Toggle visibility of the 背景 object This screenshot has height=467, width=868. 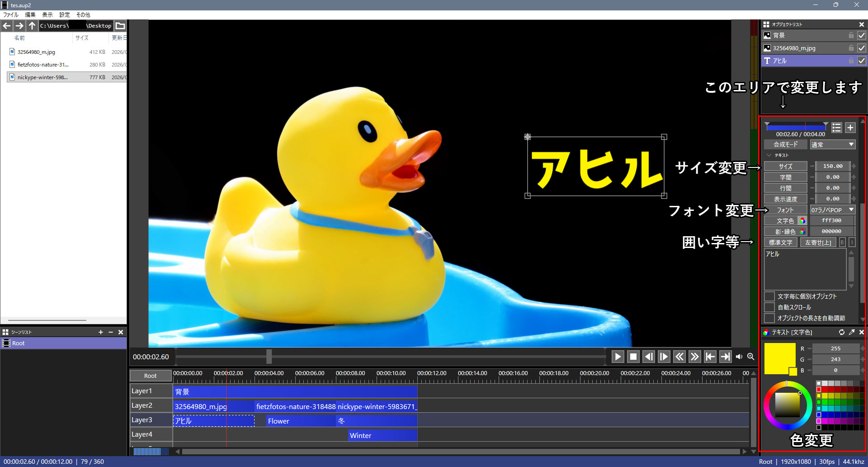862,35
